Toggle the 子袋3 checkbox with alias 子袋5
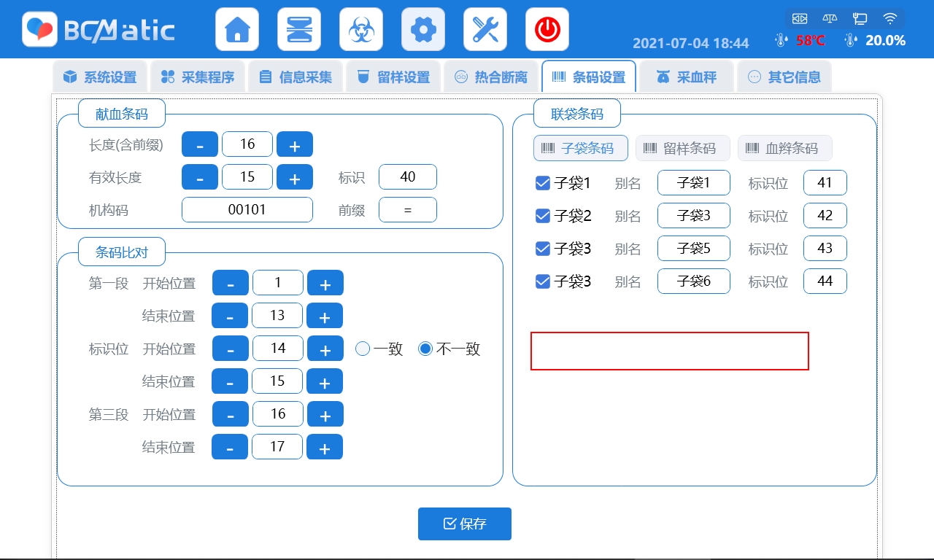 point(543,249)
